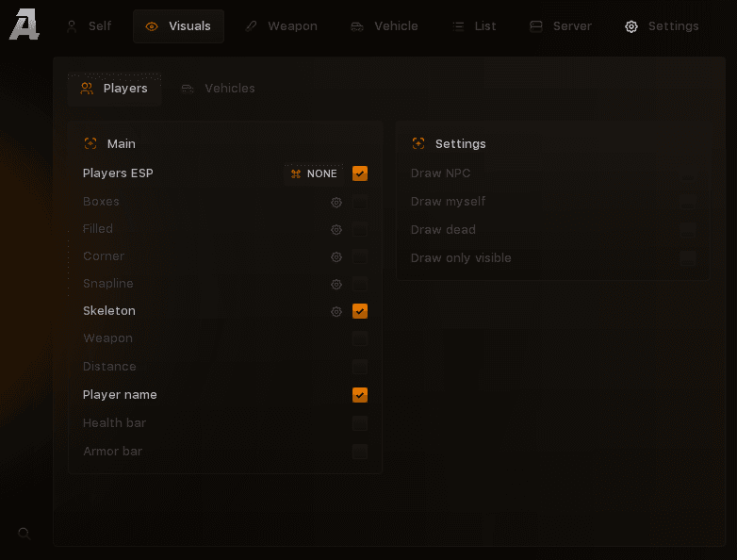This screenshot has width=737, height=560.
Task: Open the Weapon tab
Action: (282, 25)
